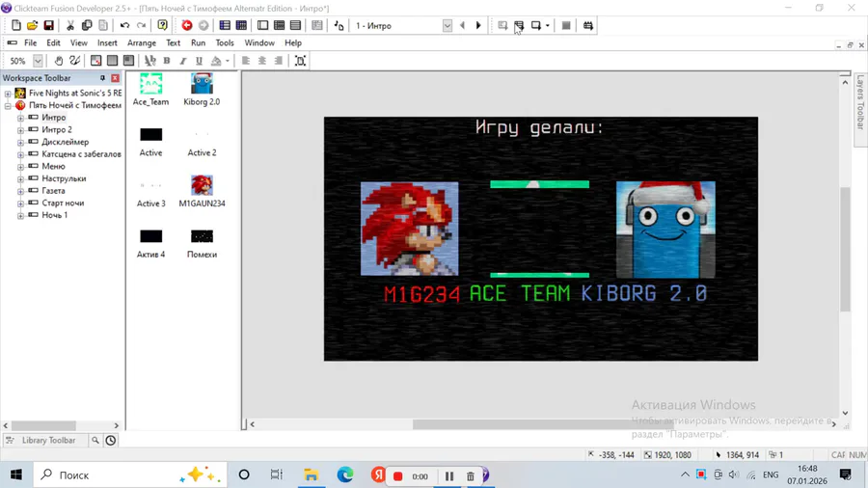Collapse the Пять Ночей с Тимофеем project
Viewport: 868px width, 488px height.
(8, 106)
